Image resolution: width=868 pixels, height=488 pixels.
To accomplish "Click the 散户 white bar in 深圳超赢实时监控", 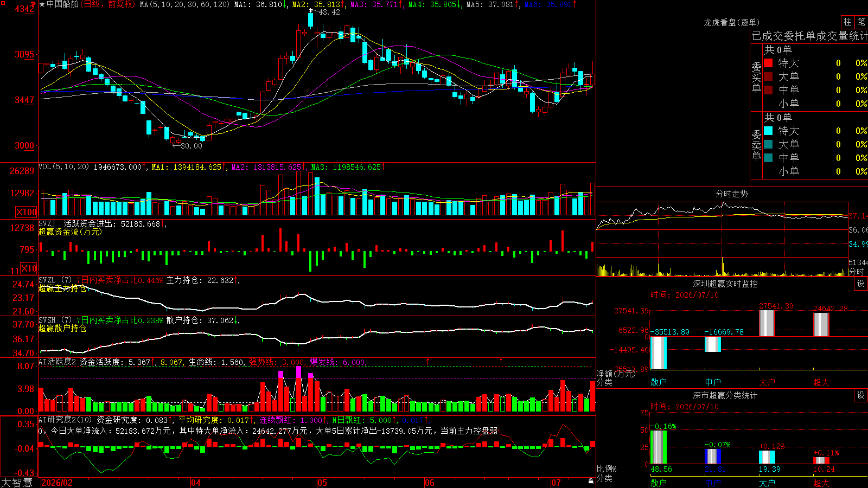I will click(x=659, y=353).
